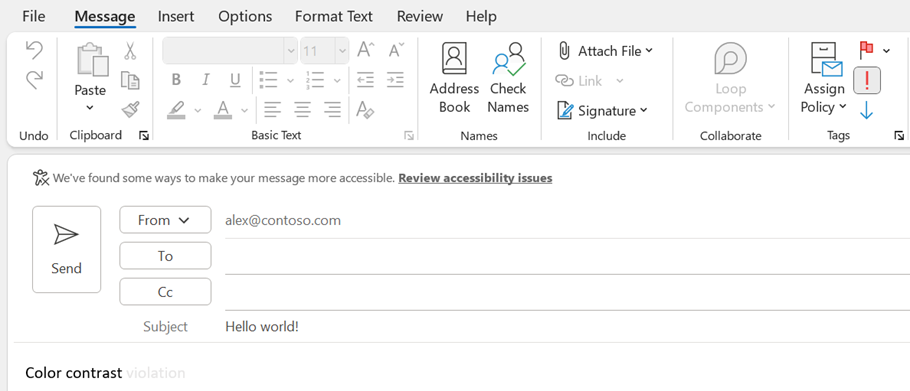Screen dimensions: 910x391
Task: Open Loop Components
Action: click(730, 78)
